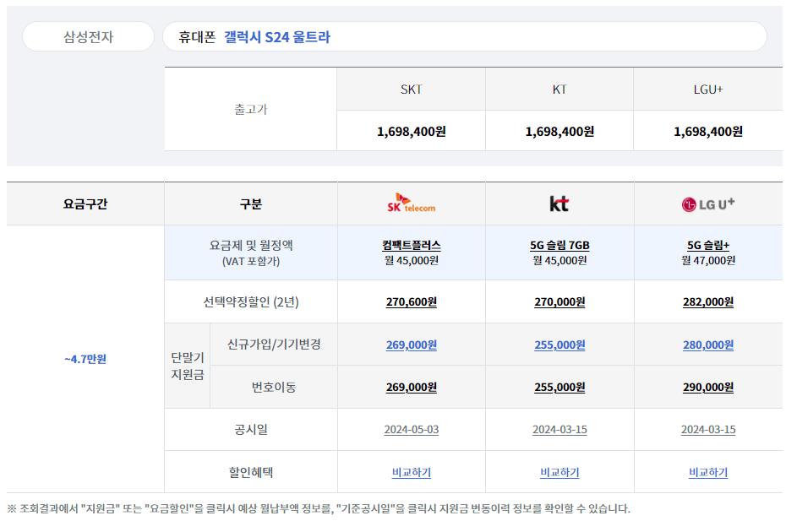Click KT 비교하기 할인혜택 link
Viewport: 786px width, 532px height.
[559, 472]
